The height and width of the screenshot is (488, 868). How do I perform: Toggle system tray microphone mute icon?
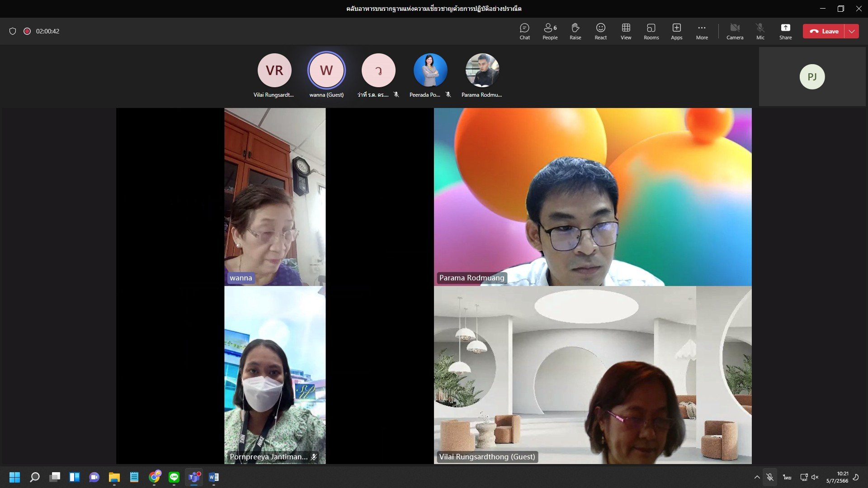pyautogui.click(x=770, y=477)
